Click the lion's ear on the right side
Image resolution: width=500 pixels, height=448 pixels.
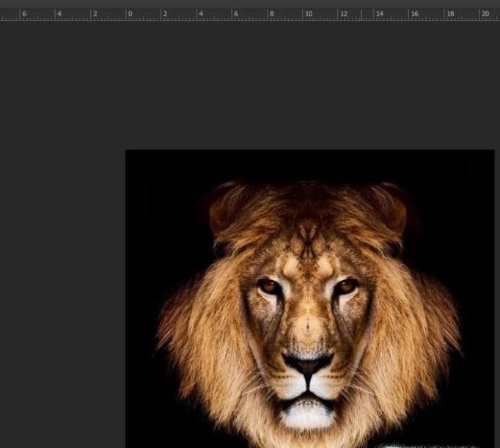(390, 208)
